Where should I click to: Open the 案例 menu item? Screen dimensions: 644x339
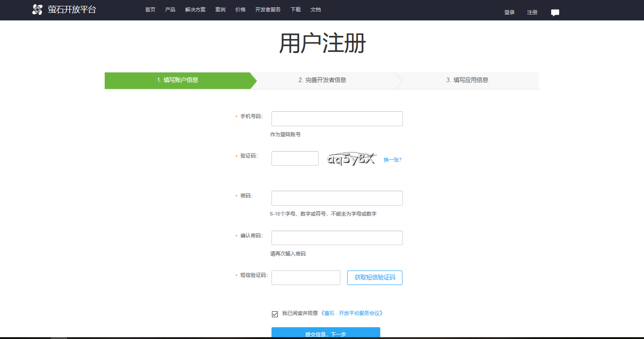pyautogui.click(x=220, y=9)
